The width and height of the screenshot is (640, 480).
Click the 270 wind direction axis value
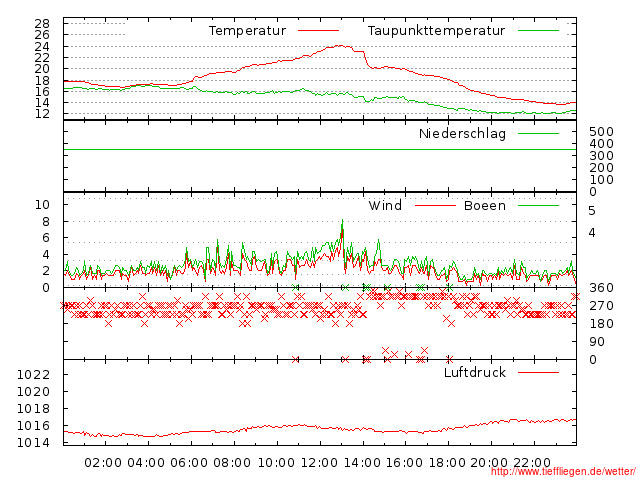click(601, 306)
